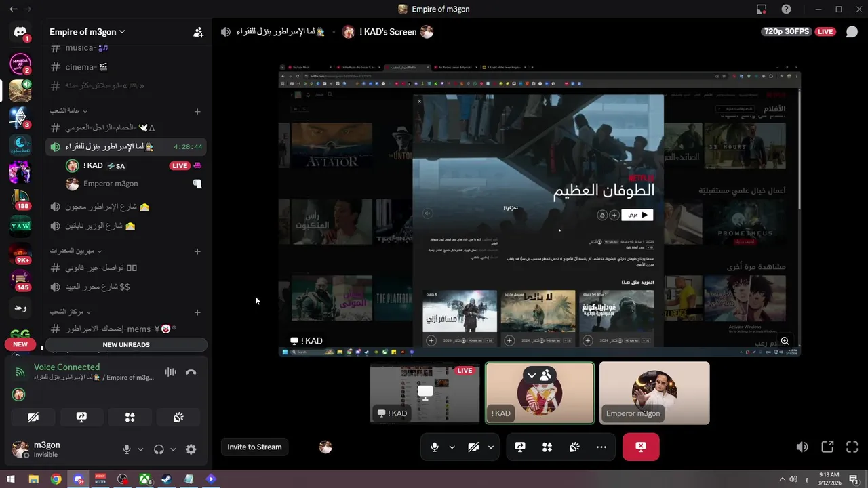Mute microphone in bottom call bar
This screenshot has height=488, width=868.
pyautogui.click(x=435, y=447)
